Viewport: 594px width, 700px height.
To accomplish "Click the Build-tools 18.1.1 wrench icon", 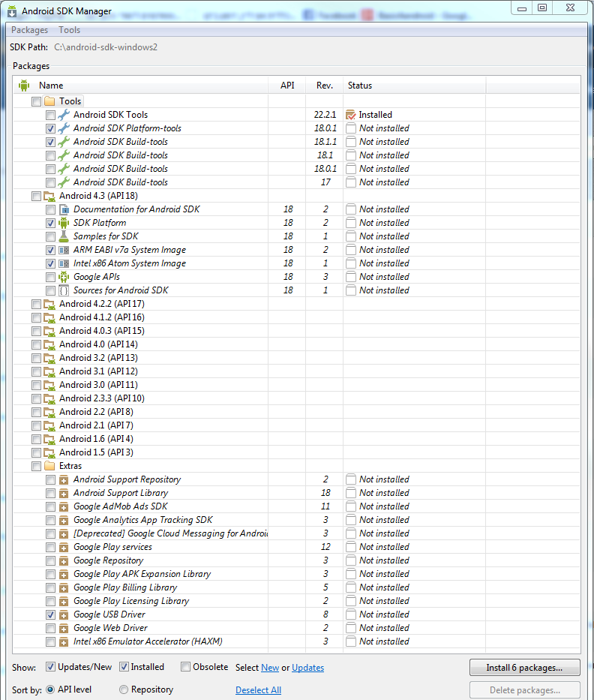I will coord(64,142).
